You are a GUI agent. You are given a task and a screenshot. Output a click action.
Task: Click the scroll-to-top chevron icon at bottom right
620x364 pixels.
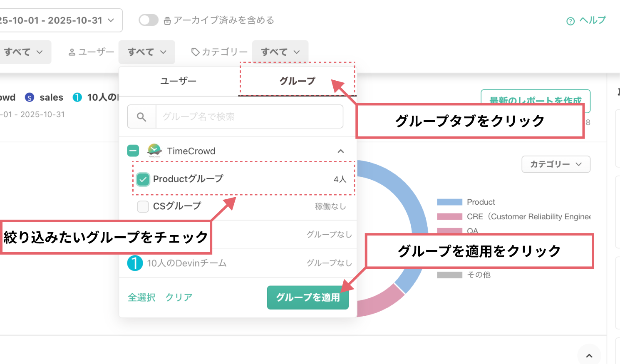[589, 356]
